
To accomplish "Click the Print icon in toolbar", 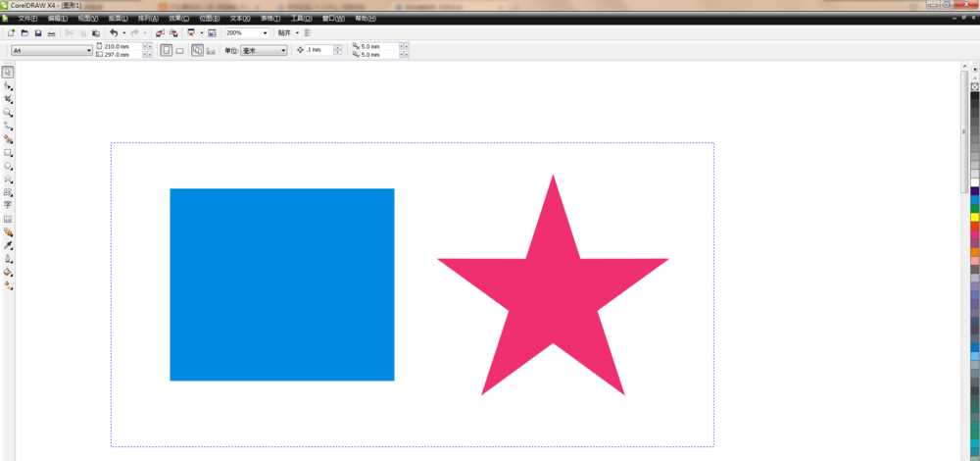I will [x=51, y=32].
